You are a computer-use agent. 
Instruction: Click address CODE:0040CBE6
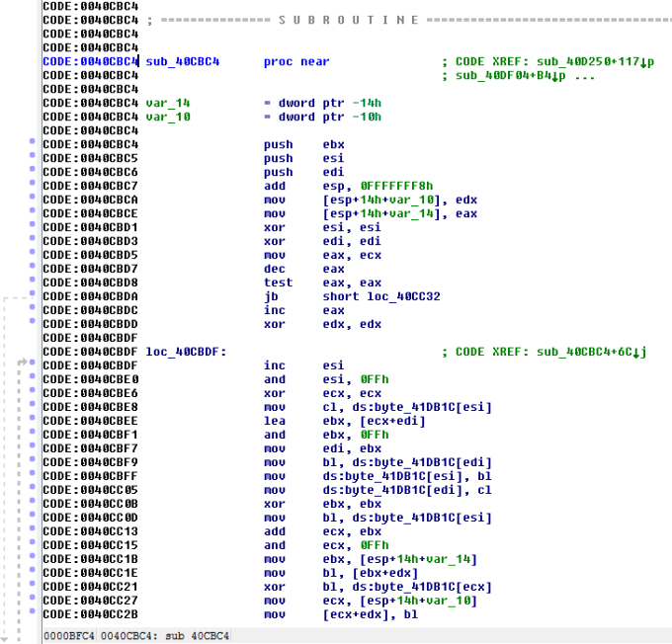point(91,393)
